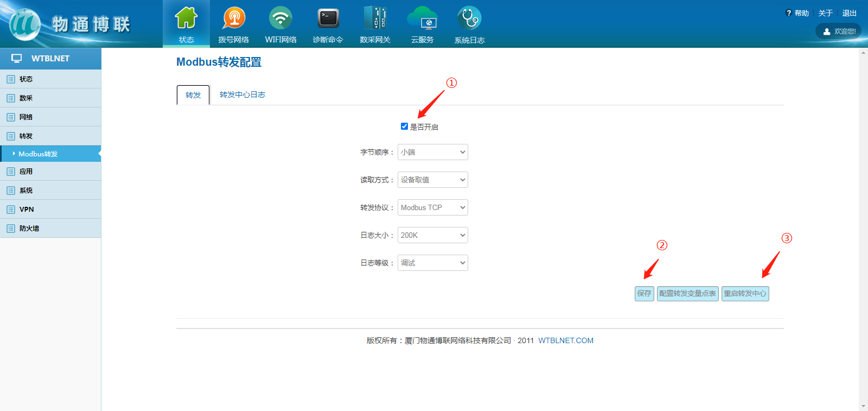Click the 配置转发变量点表 button
The image size is (868, 411).
tap(687, 294)
